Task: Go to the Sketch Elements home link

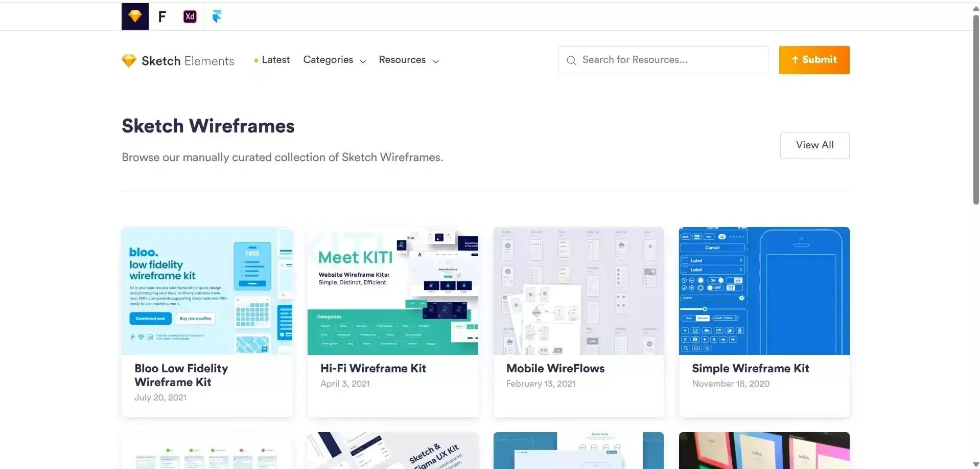Action: (x=178, y=61)
